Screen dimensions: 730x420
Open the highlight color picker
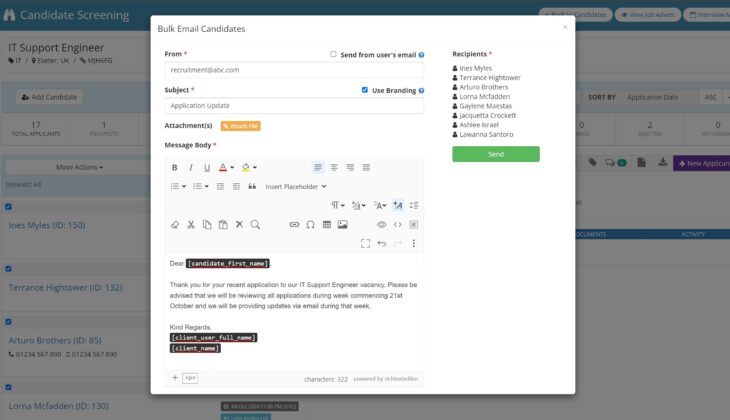click(247, 167)
